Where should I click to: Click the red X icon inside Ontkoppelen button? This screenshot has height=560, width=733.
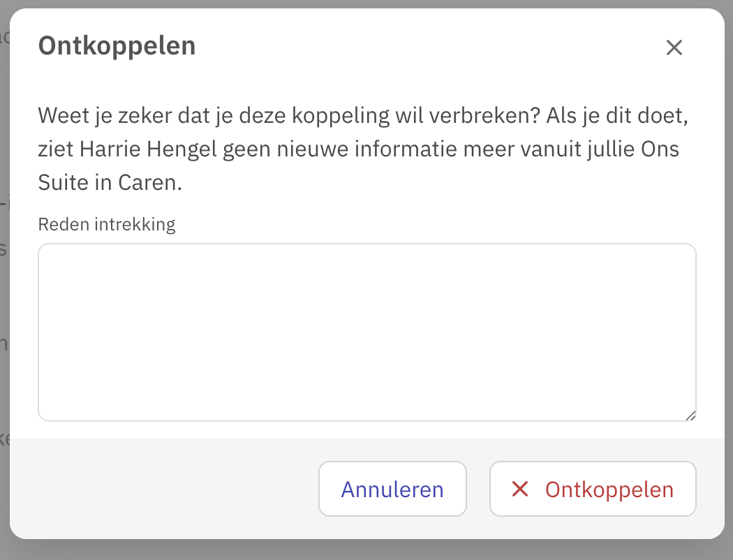pyautogui.click(x=520, y=489)
